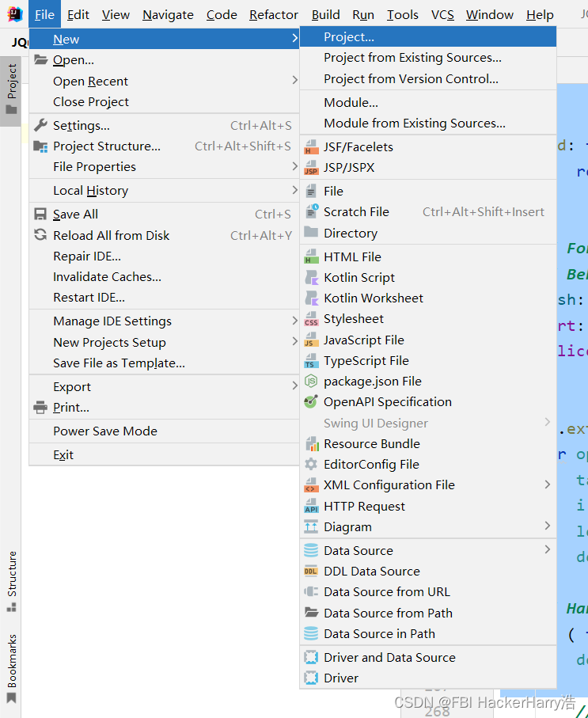Choose Exit from File menu

164,454
